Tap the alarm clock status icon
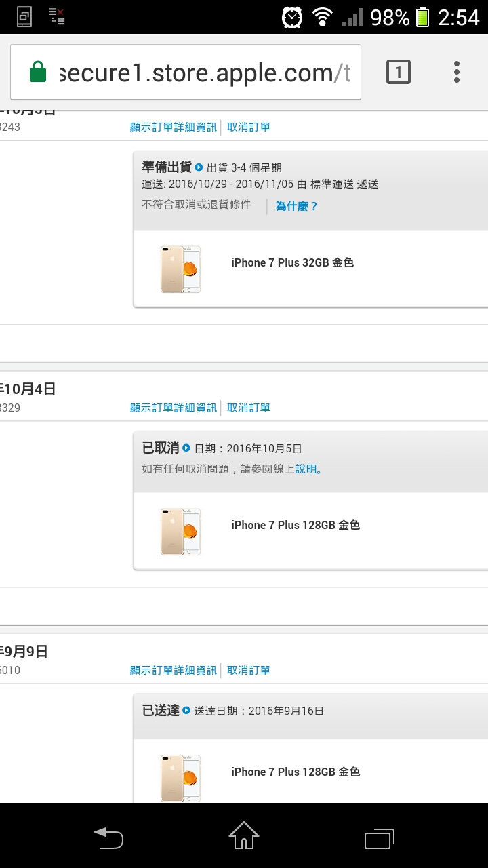 pyautogui.click(x=292, y=17)
